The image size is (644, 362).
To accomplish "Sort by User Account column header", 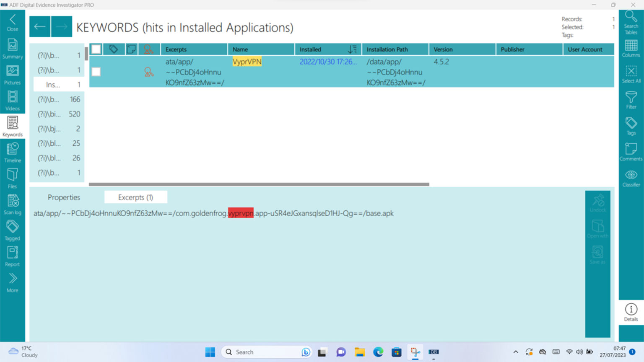I will [x=589, y=49].
